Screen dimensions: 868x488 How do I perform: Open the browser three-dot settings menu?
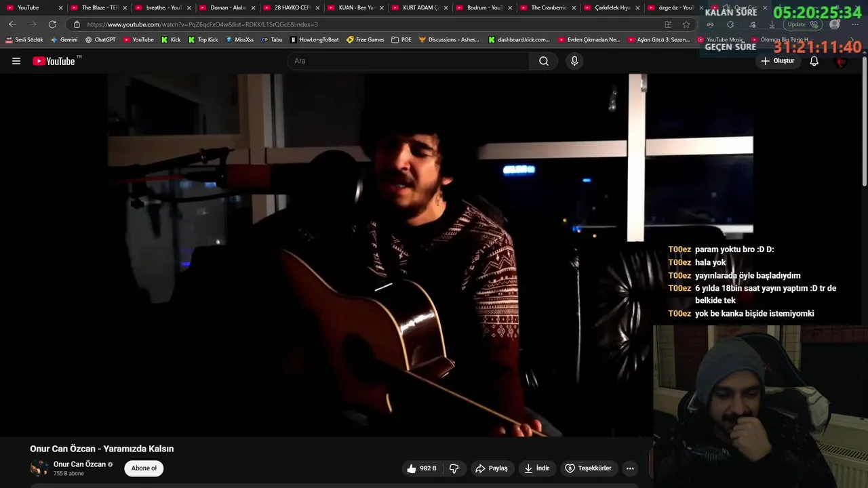click(x=855, y=24)
